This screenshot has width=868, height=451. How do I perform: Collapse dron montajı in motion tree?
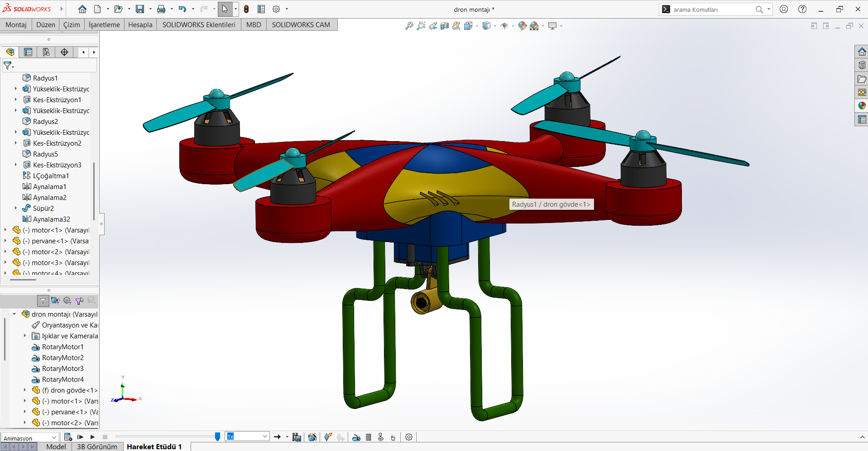click(14, 314)
